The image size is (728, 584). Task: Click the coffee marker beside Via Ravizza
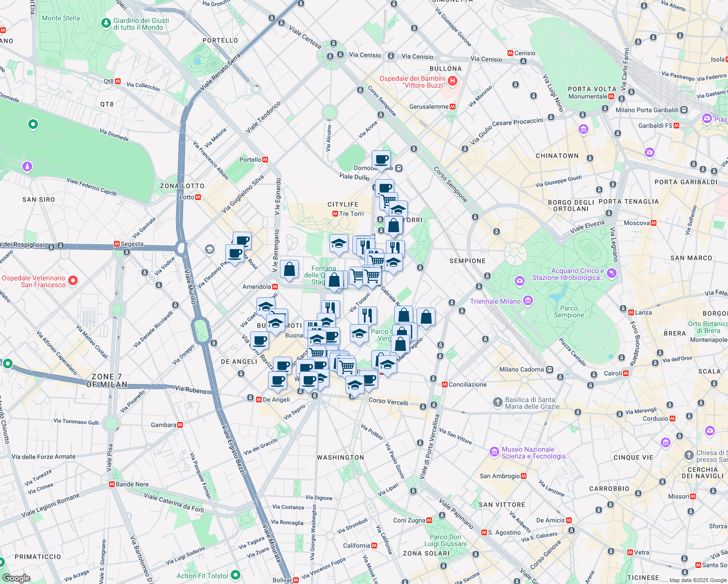[x=259, y=341]
